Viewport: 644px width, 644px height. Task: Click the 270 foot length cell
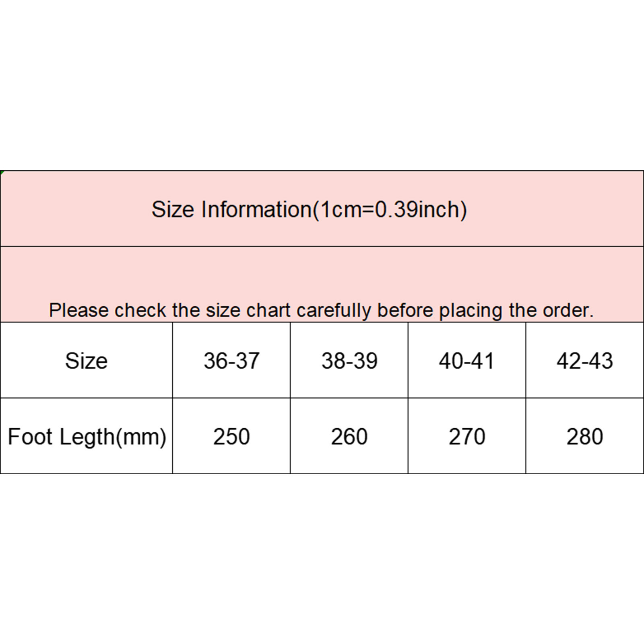point(467,437)
